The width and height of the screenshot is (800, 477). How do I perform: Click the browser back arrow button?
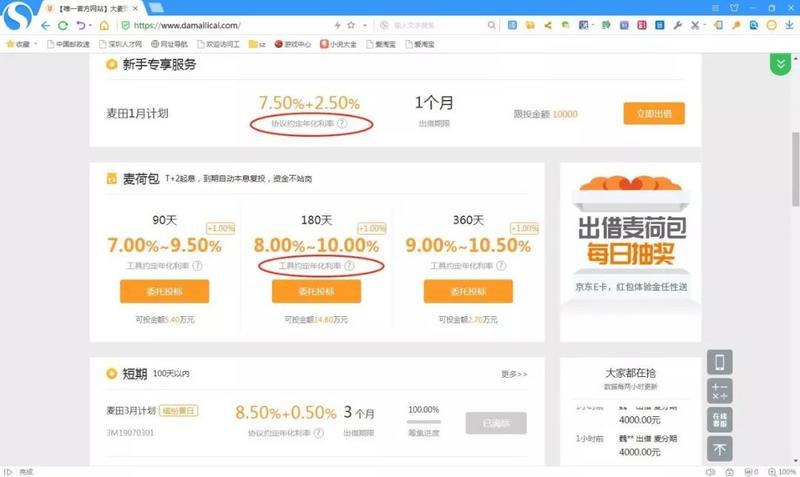(x=46, y=25)
